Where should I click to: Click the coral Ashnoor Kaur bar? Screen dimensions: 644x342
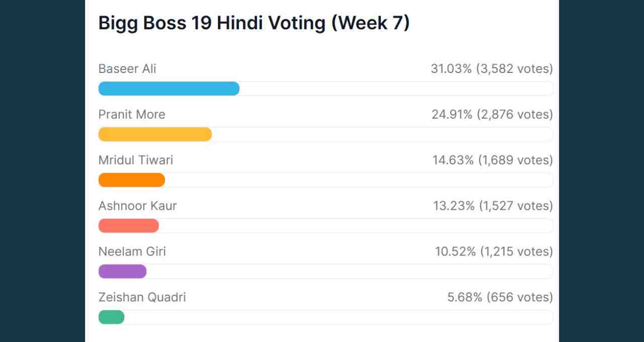(x=129, y=226)
